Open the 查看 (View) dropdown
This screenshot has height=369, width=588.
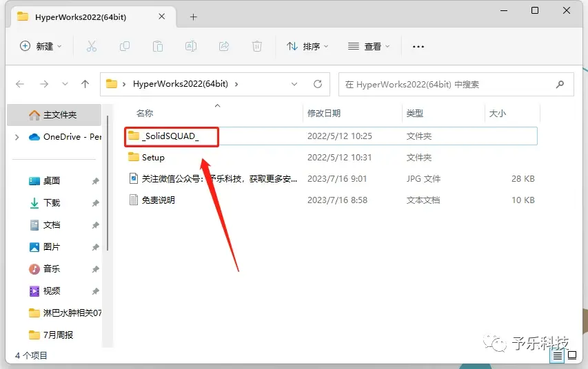pyautogui.click(x=369, y=46)
